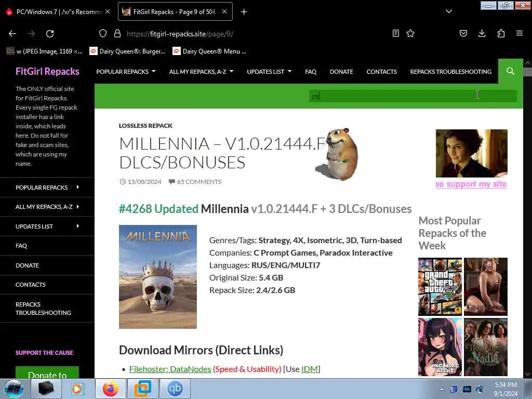Close the PC/Windows 7 /v/ tab
Screen dimensions: 532x399
click(x=108, y=11)
